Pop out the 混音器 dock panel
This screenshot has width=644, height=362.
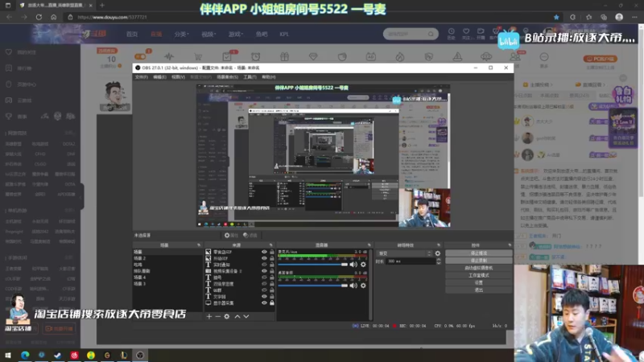[x=369, y=245]
